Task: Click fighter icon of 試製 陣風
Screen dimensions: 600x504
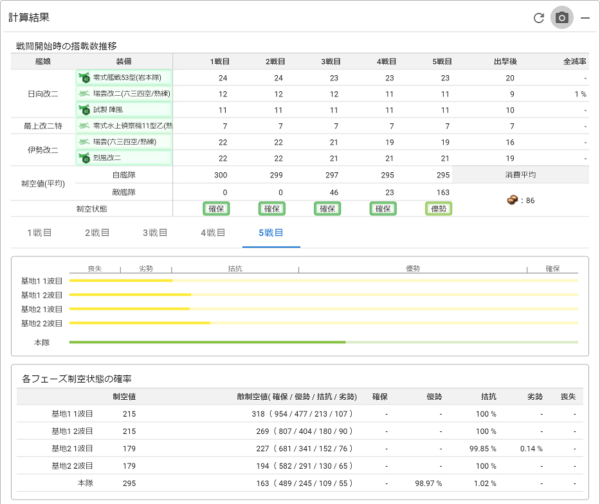Action: 84,110
